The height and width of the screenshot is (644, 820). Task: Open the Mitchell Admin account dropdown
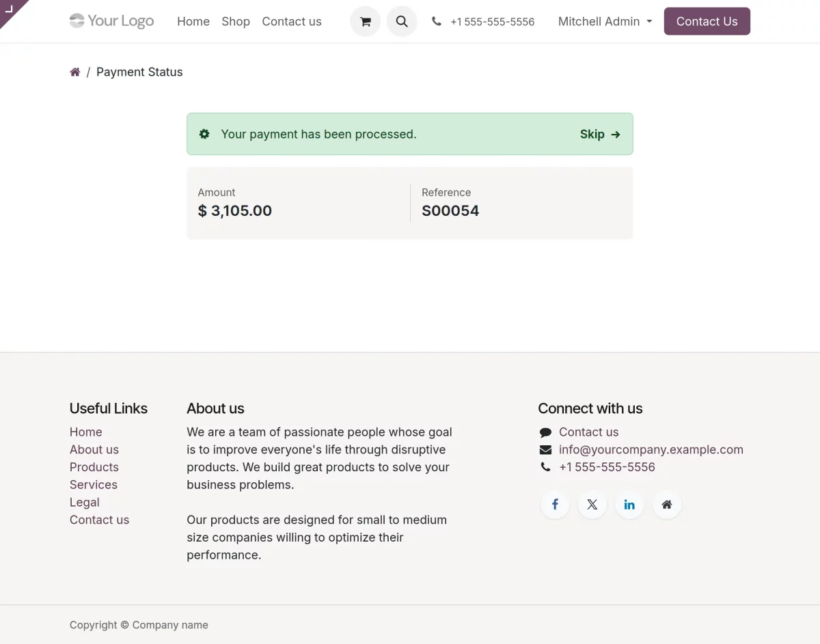pos(599,21)
